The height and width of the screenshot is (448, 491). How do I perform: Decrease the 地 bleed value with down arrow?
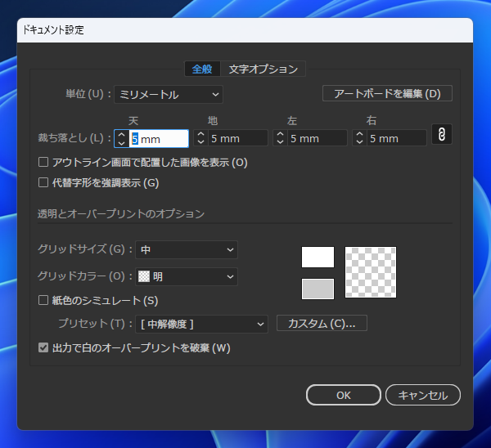201,142
